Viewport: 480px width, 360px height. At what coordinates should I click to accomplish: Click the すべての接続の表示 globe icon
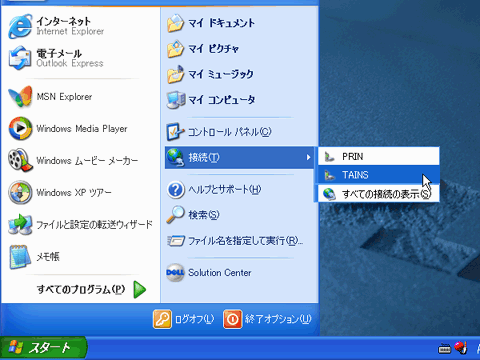[x=329, y=194]
